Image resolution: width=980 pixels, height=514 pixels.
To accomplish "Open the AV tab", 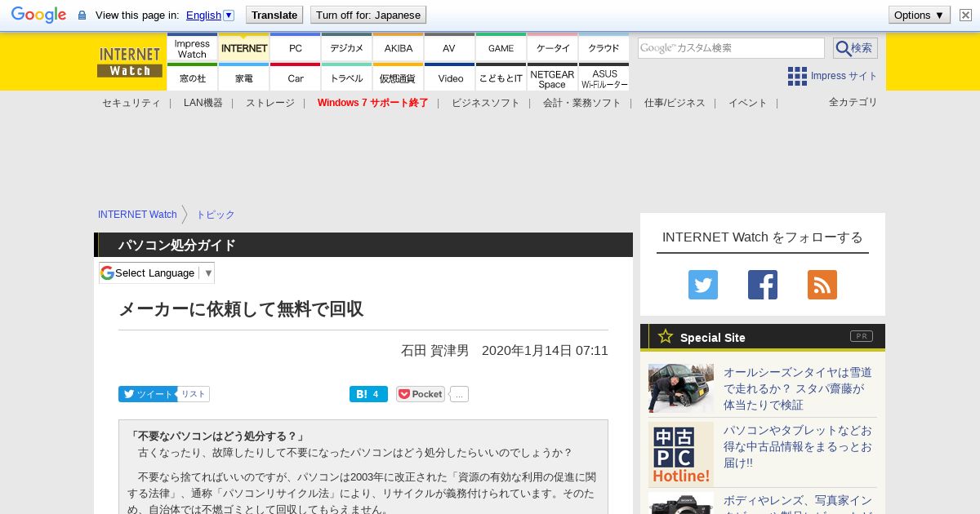I will (449, 48).
